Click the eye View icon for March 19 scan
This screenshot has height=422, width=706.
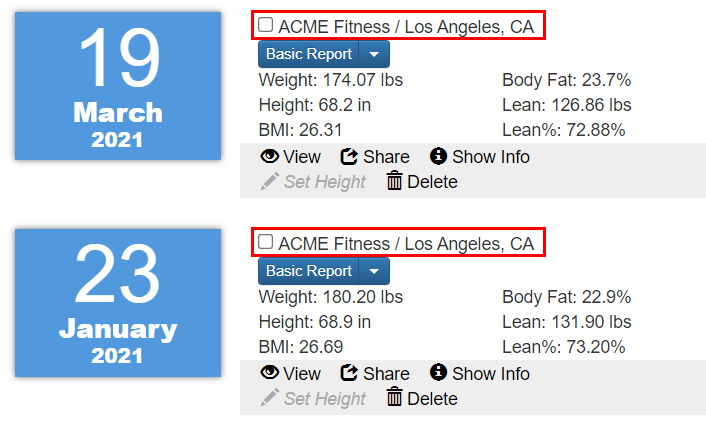pyautogui.click(x=270, y=156)
